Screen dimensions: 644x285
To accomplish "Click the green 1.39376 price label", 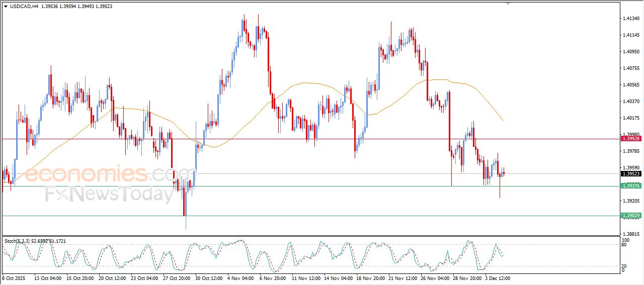I will click(x=631, y=186).
